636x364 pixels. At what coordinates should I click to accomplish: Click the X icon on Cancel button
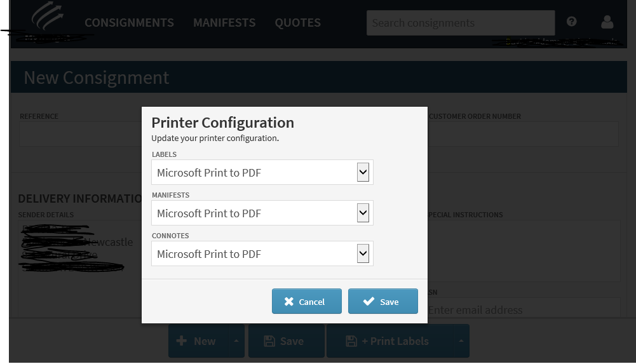289,302
